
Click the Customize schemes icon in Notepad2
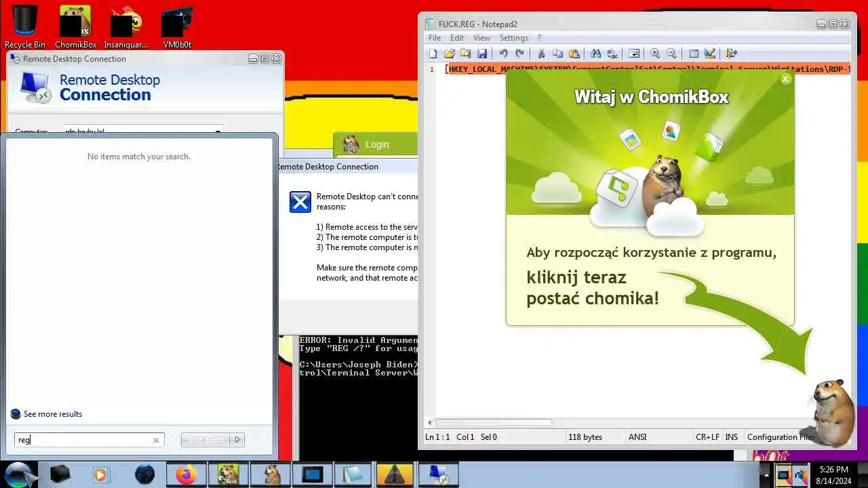coord(710,54)
